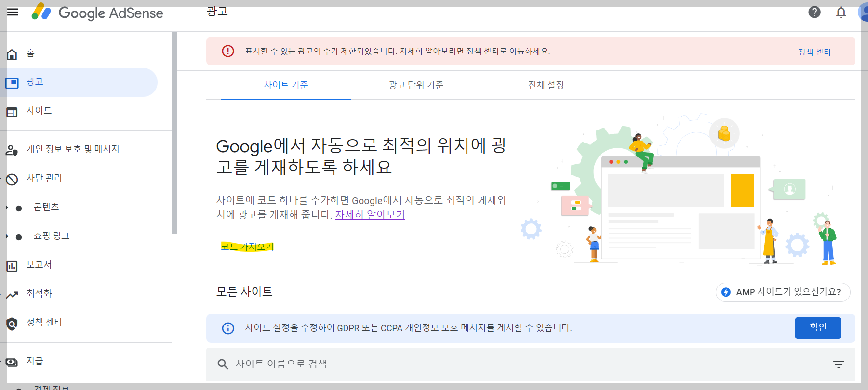The width and height of the screenshot is (868, 390).
Task: Open the hamburger main menu
Action: click(13, 12)
